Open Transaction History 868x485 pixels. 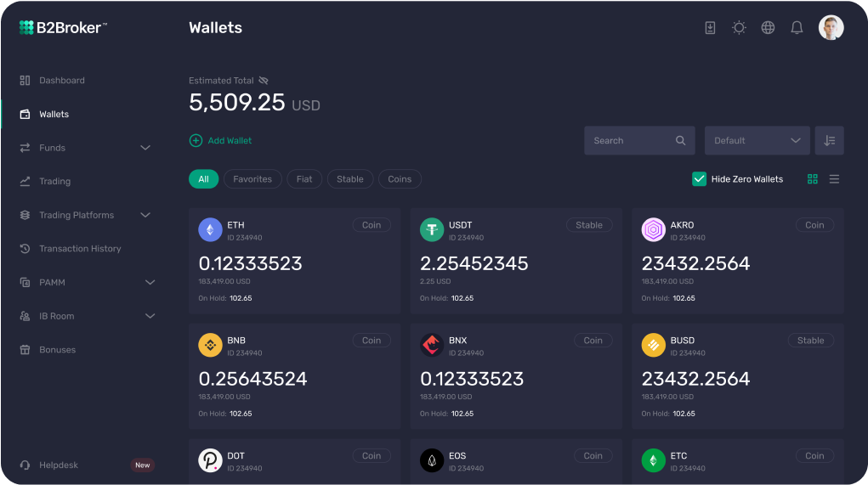click(80, 249)
